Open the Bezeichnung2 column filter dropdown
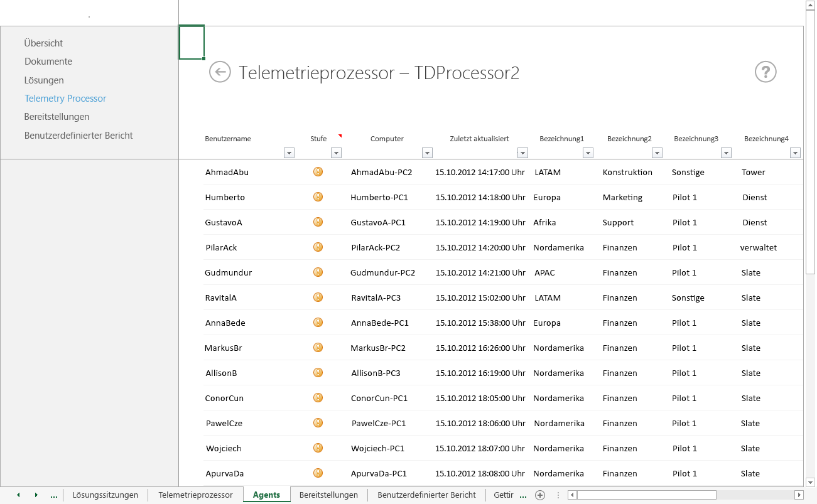Image resolution: width=817 pixels, height=504 pixels. [x=657, y=153]
